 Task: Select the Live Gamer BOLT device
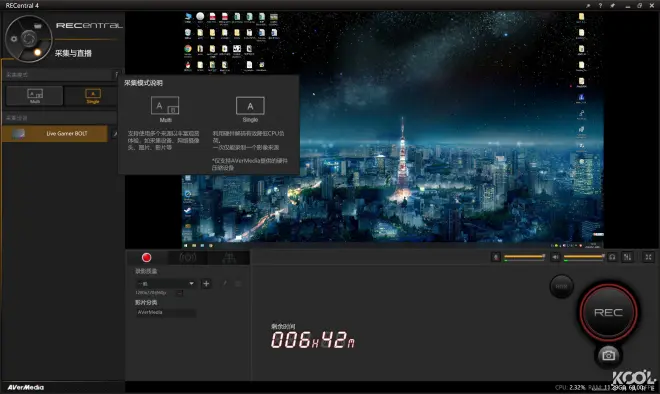(x=55, y=133)
